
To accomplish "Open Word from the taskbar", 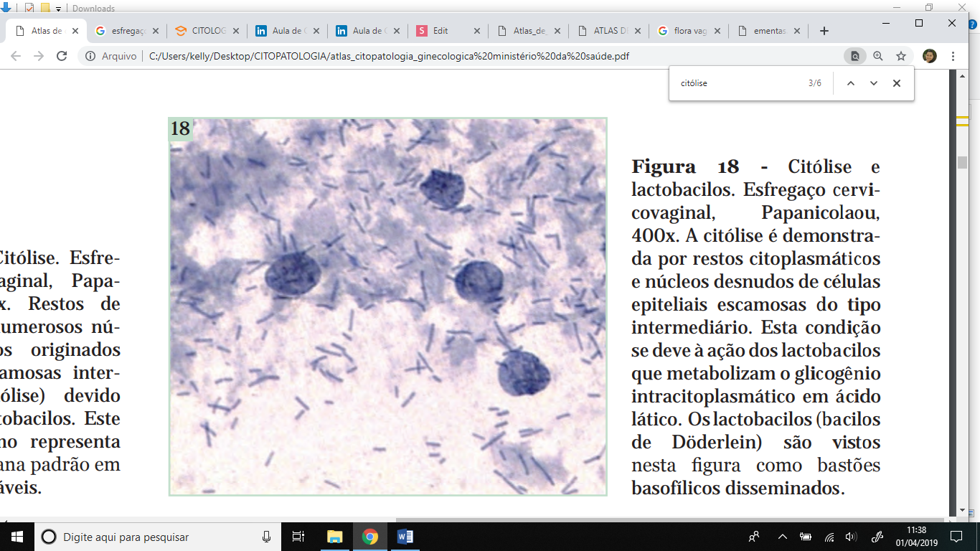I will [405, 537].
